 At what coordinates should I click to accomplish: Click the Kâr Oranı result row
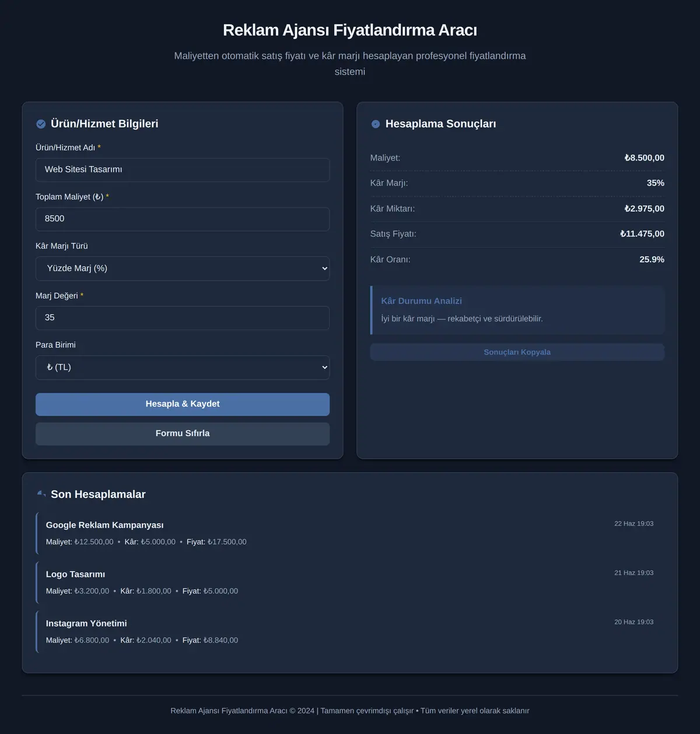click(517, 259)
